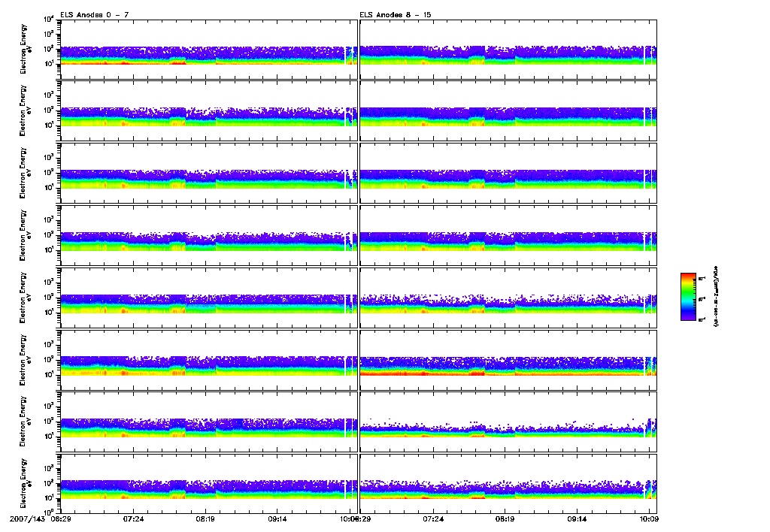Click the final "10:09" time label at far right
Image resolution: width=770 pixels, height=532 pixels.
point(649,518)
